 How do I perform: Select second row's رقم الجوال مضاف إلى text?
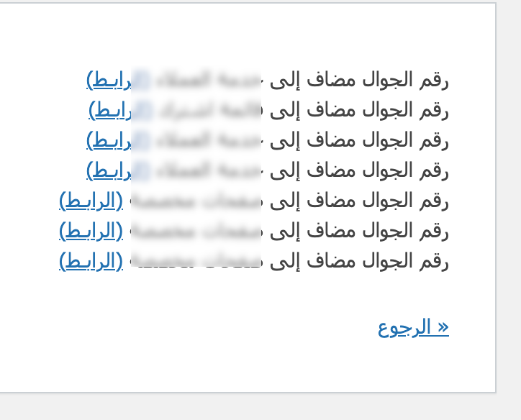(x=360, y=110)
